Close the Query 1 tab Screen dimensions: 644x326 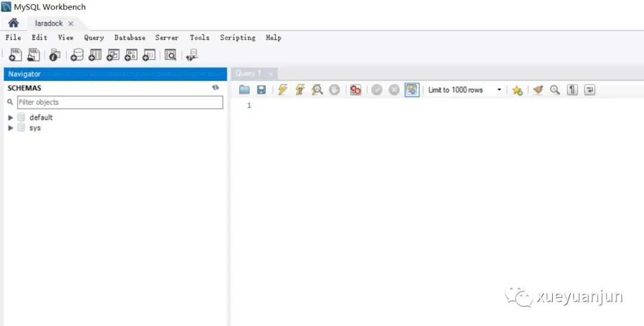270,74
